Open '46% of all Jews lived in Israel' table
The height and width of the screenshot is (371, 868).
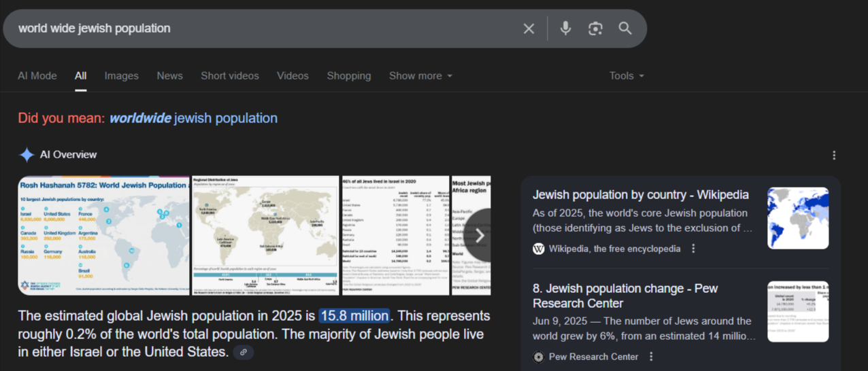click(x=395, y=236)
